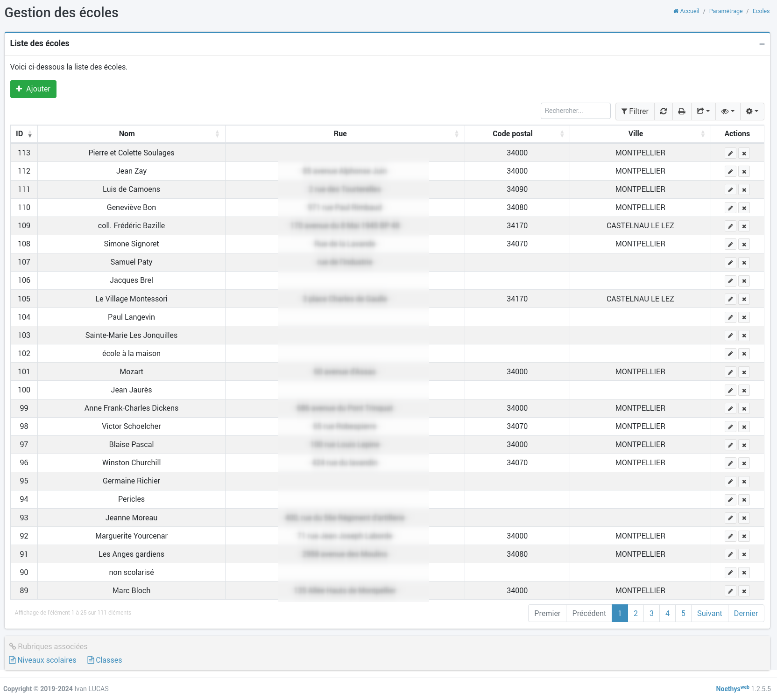Edit the Le Village Montessori row
Screen dimensions: 777x700
click(x=730, y=299)
